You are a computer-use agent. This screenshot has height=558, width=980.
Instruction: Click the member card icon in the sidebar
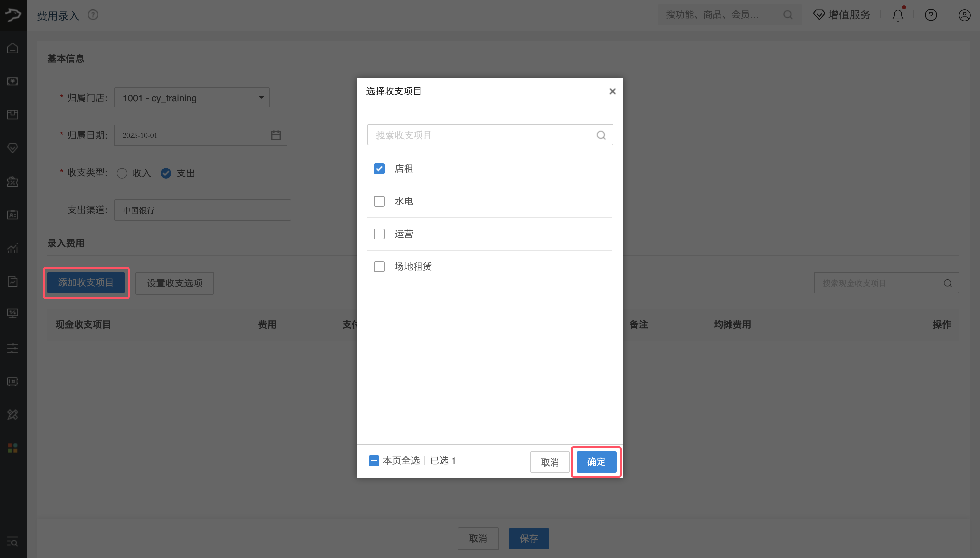click(x=13, y=215)
